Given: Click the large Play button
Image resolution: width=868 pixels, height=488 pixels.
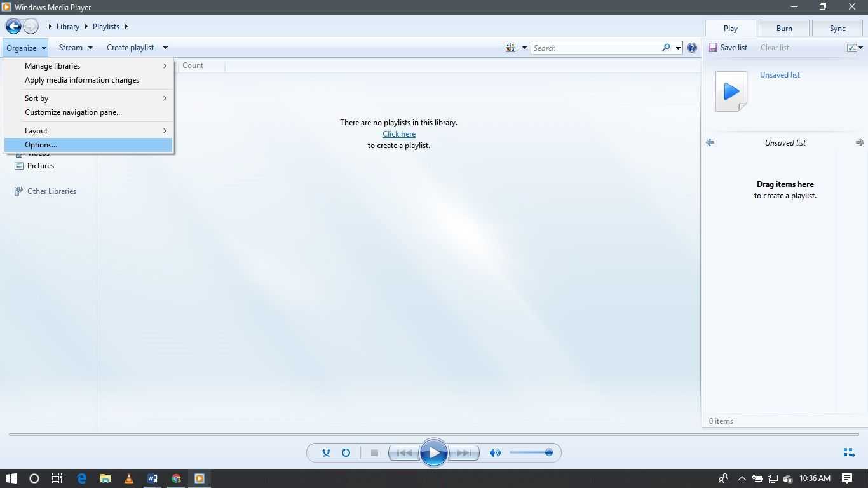Looking at the screenshot, I should (434, 453).
